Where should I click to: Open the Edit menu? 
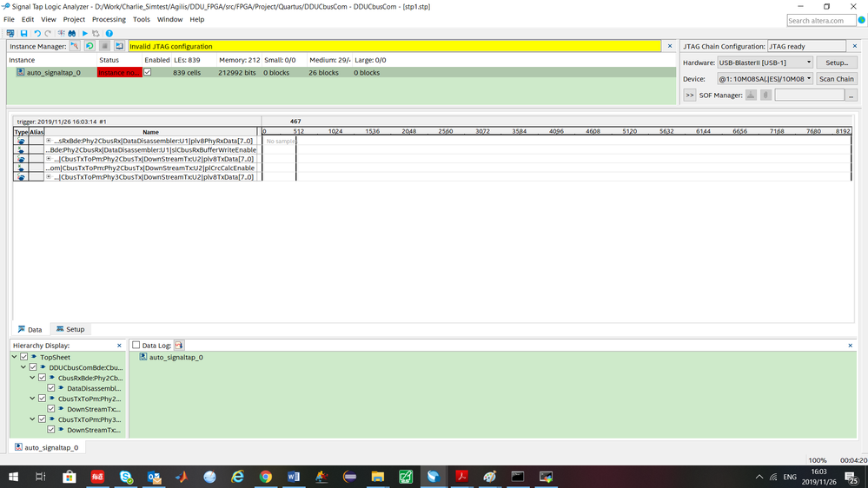coord(28,19)
